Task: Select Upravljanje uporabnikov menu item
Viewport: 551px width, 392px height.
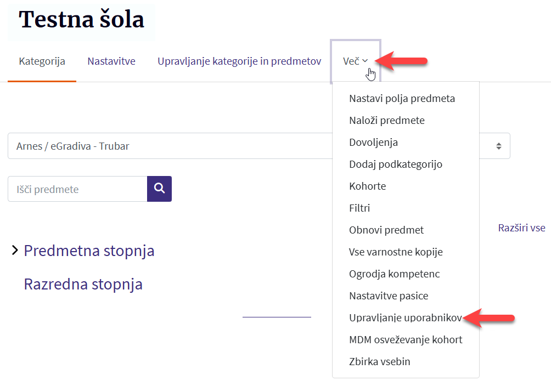Action: pyautogui.click(x=405, y=318)
